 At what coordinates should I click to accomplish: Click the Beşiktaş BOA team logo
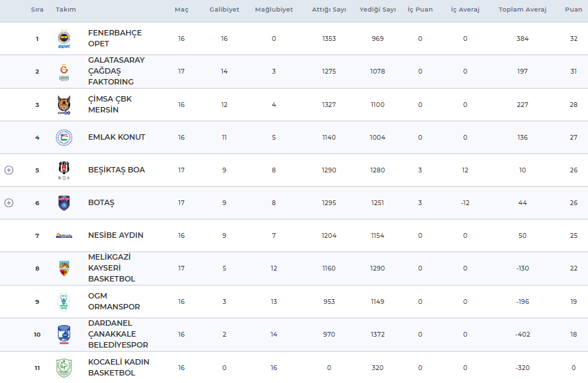64,170
